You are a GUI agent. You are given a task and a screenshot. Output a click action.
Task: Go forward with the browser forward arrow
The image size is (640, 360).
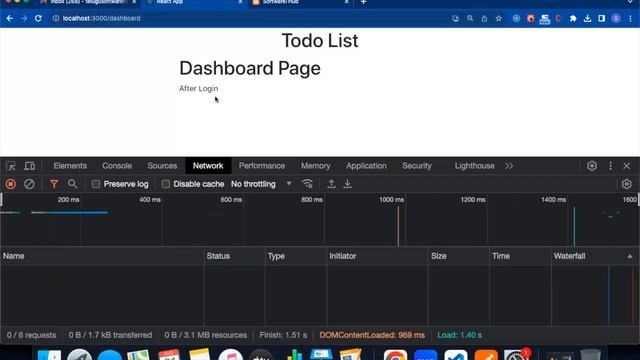(x=24, y=18)
